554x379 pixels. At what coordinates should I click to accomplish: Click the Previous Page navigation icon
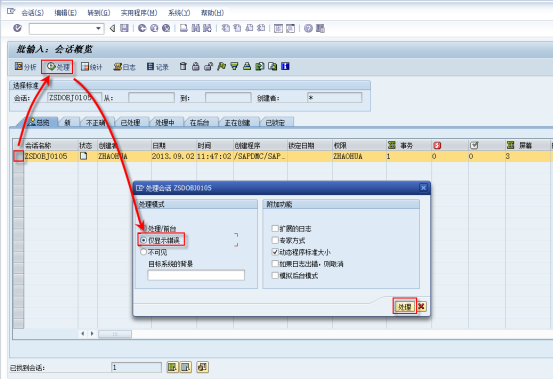pyautogui.click(x=237, y=28)
